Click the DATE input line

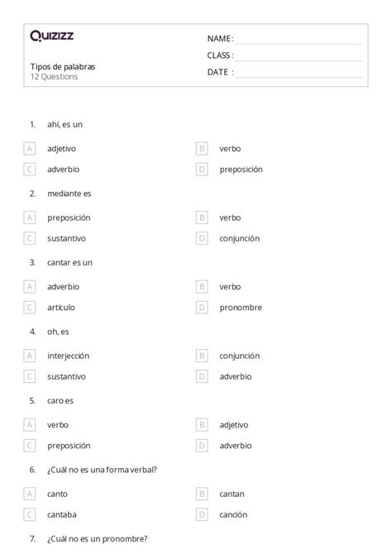(299, 73)
